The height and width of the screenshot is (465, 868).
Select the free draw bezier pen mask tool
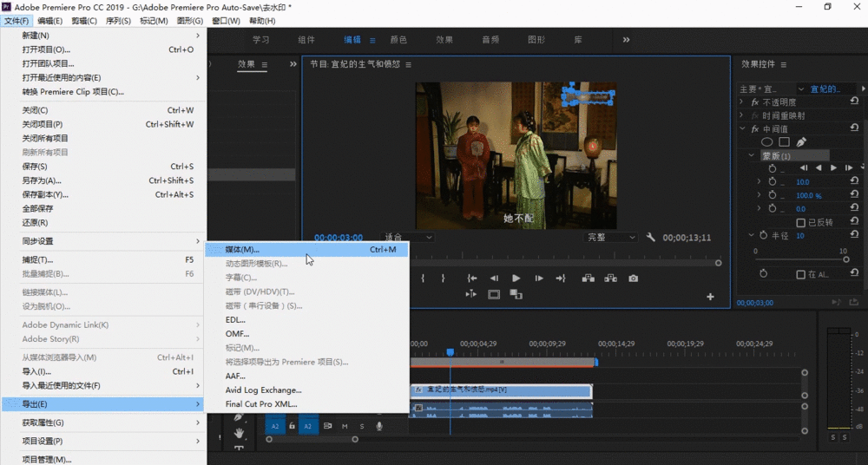801,142
